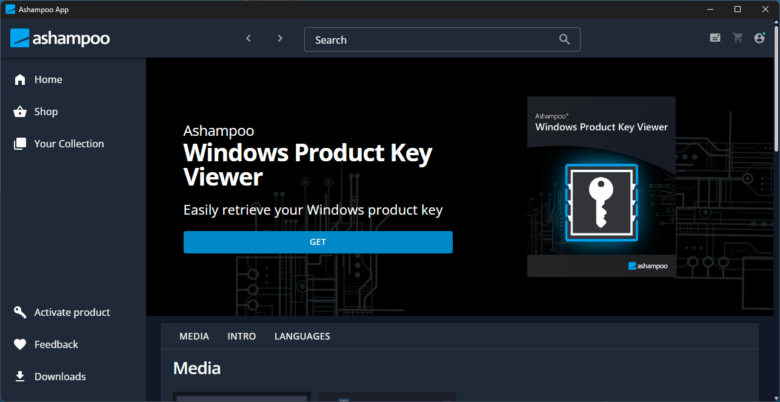Go forward with the right arrow
Viewport: 780px width, 402px height.
(280, 38)
